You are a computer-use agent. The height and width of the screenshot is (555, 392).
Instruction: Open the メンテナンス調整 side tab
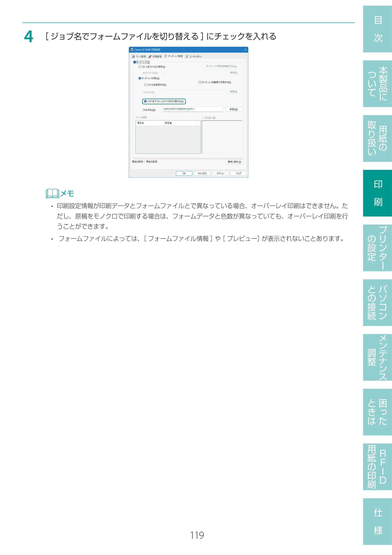coord(377,357)
